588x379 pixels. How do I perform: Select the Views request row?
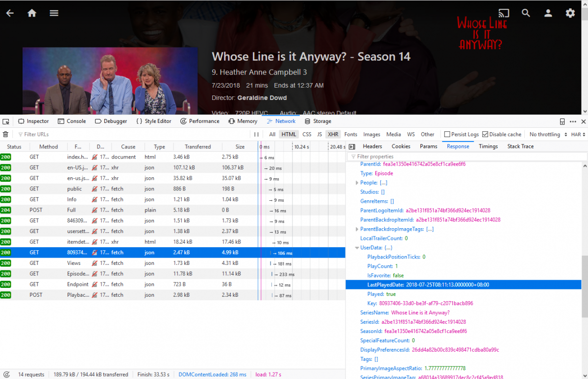pyautogui.click(x=172, y=263)
